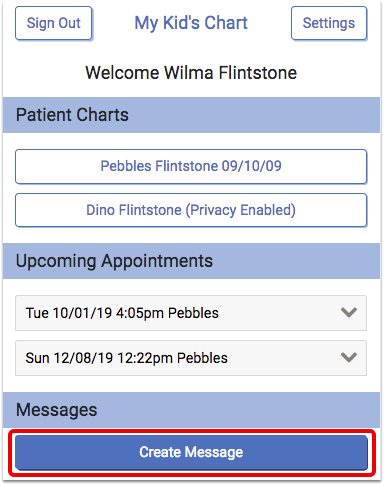This screenshot has width=384, height=485.
Task: Select the Tue 10/01/19 appointment text
Action: (122, 313)
